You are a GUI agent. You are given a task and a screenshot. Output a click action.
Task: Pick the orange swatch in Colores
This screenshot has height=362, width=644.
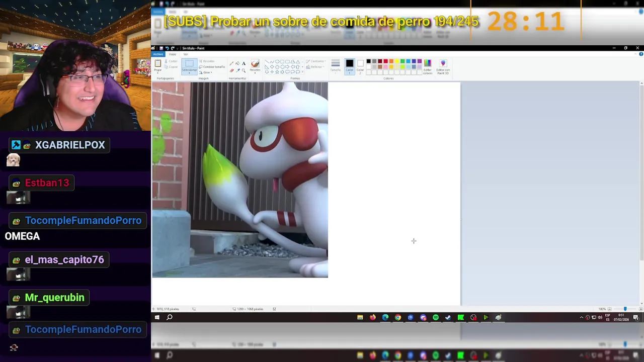(391, 61)
